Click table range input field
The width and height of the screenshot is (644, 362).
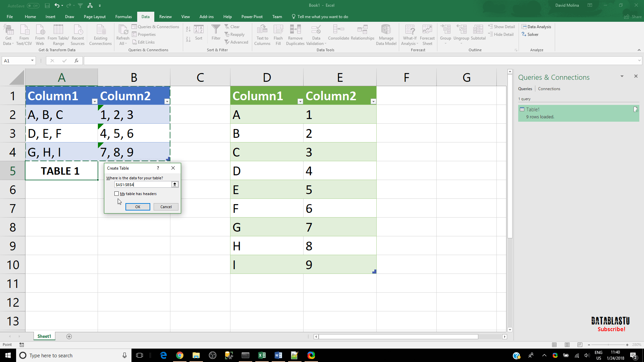(x=143, y=184)
